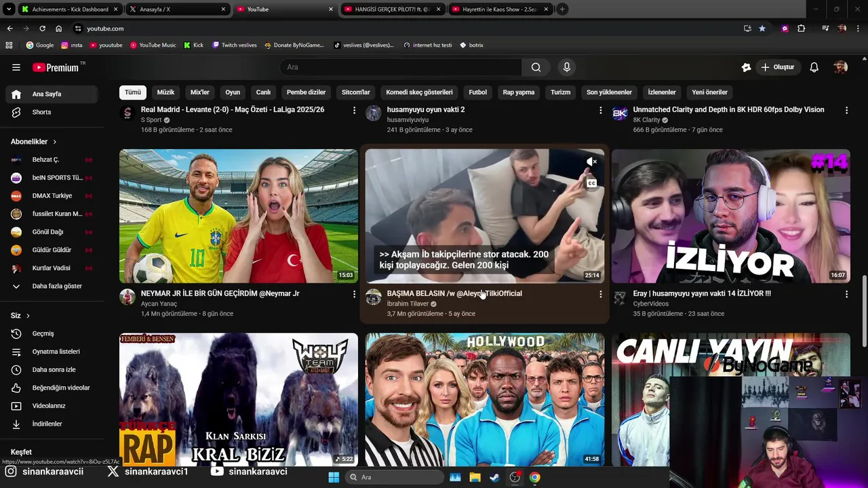
Task: Open İbrahim Tilaver channel link
Action: click(408, 304)
